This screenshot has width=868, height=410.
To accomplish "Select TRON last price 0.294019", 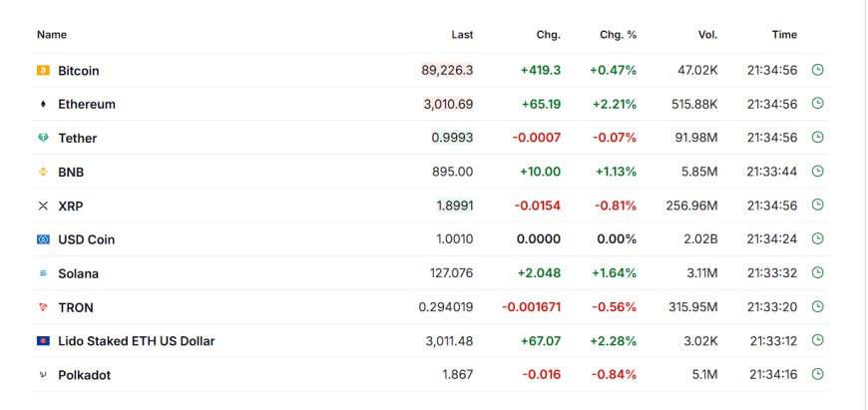I will pyautogui.click(x=446, y=307).
